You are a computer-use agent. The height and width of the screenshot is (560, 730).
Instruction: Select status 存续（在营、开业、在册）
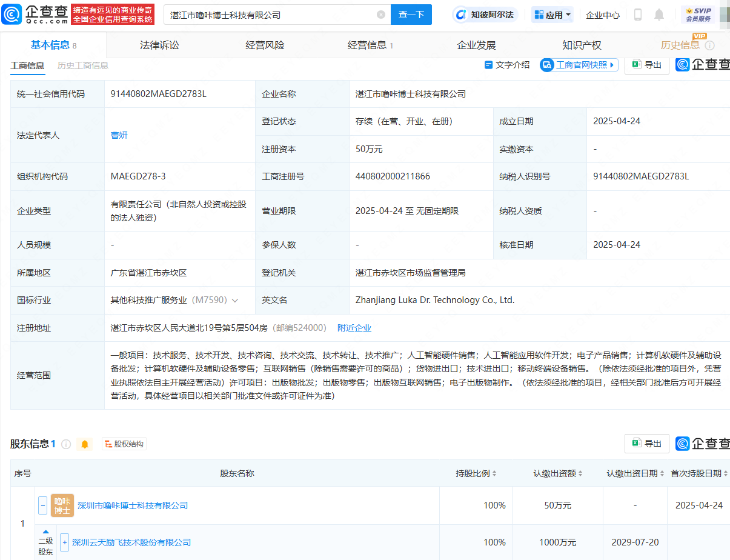click(x=405, y=121)
